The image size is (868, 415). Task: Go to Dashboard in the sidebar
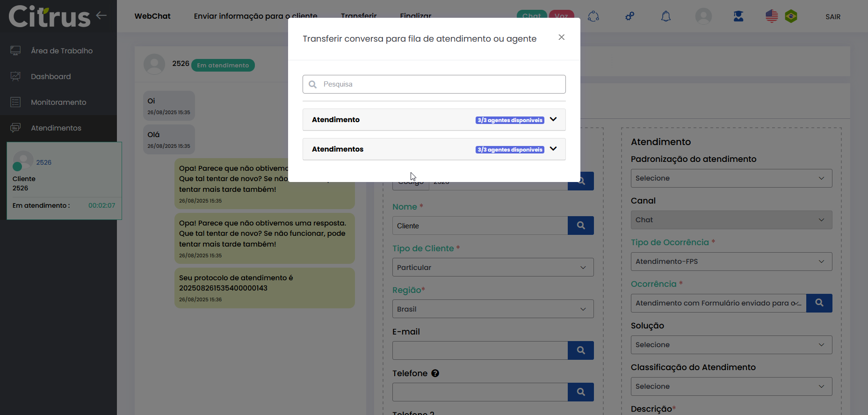pos(51,77)
